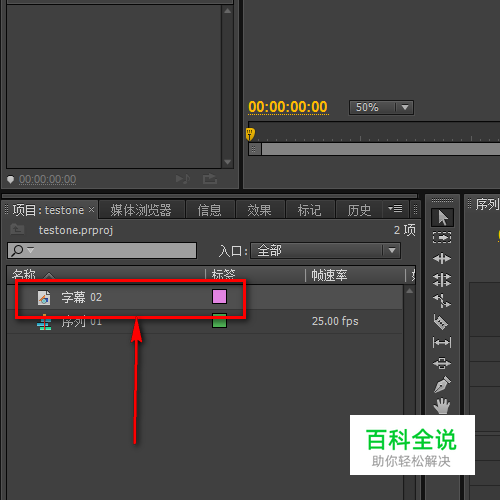Click project list scroll up arrow
This screenshot has width=500, height=500.
[x=410, y=291]
